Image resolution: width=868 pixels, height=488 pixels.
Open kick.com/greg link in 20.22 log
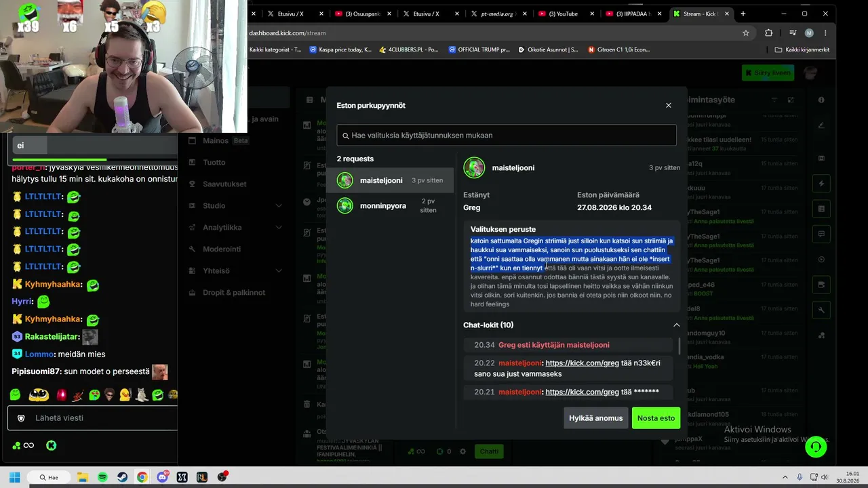582,363
